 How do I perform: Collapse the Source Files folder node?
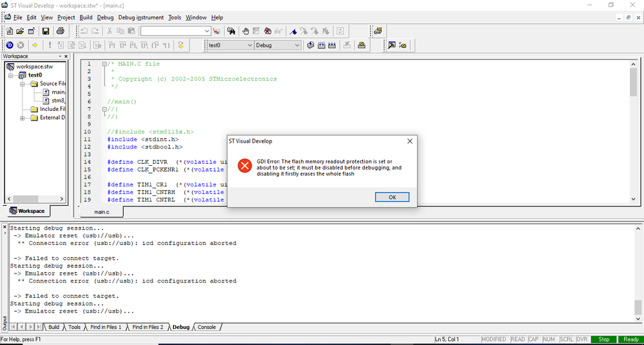(23, 84)
